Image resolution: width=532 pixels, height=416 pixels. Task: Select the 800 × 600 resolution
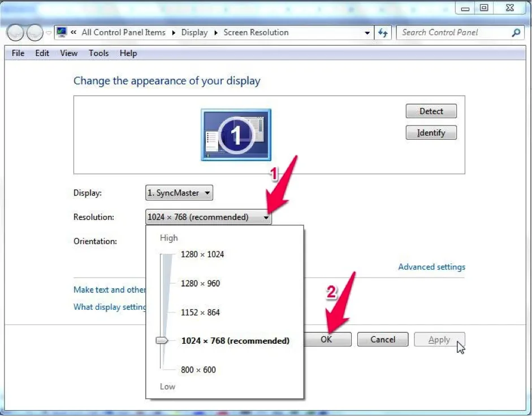(198, 370)
